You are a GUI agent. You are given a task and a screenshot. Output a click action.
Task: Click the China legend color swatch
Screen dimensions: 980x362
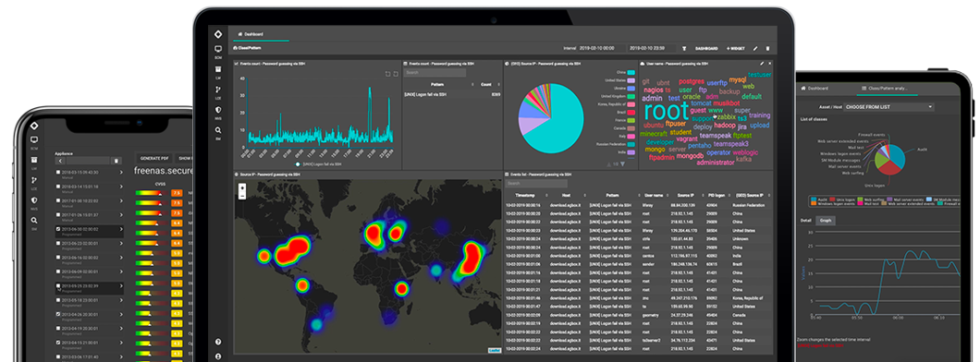click(631, 72)
